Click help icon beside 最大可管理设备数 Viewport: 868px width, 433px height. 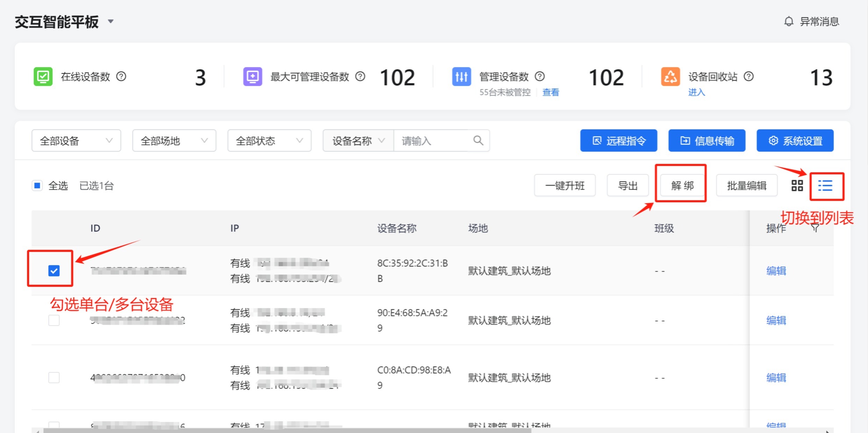(360, 76)
